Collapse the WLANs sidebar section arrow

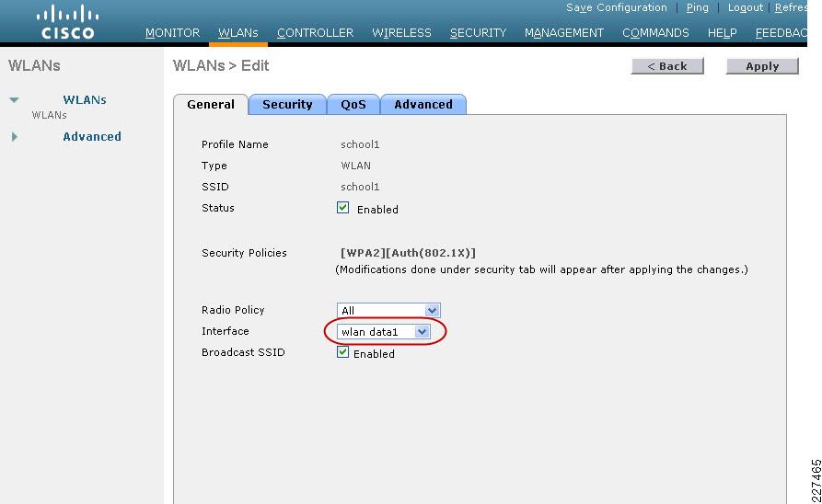[14, 99]
